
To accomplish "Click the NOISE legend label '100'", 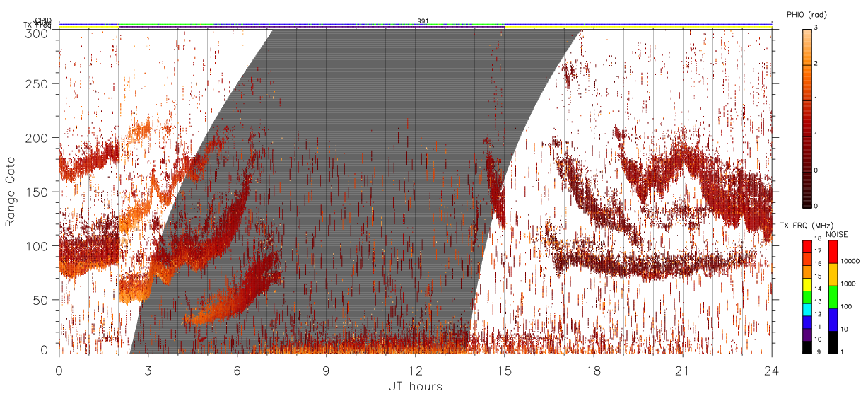I will click(847, 307).
